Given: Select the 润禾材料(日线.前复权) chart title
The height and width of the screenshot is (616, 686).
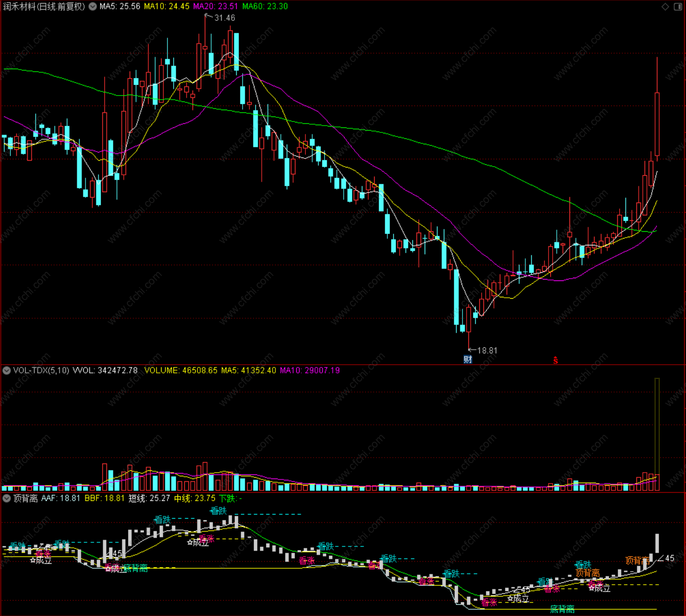Looking at the screenshot, I should pos(44,6).
